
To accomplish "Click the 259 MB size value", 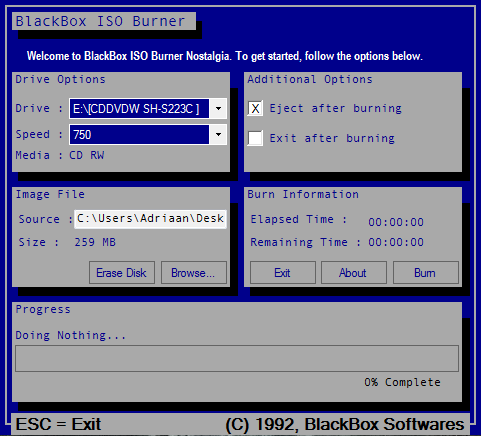I will (x=95, y=242).
